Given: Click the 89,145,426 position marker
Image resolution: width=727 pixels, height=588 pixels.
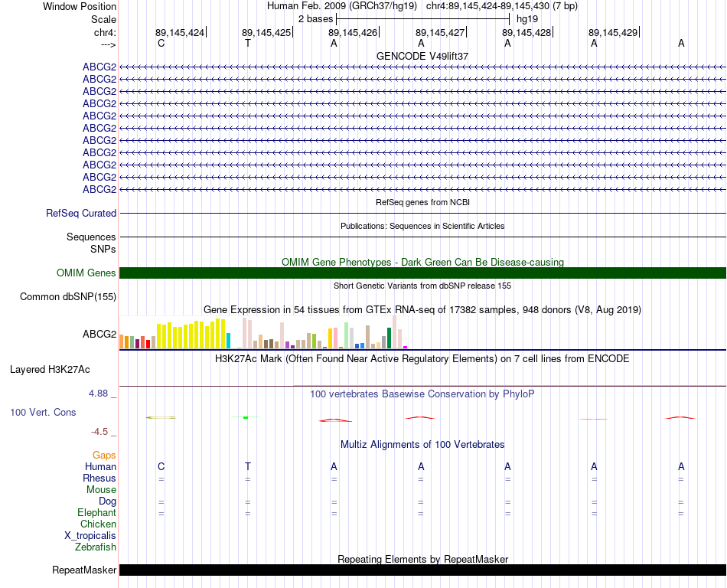Looking at the screenshot, I should coord(354,32).
